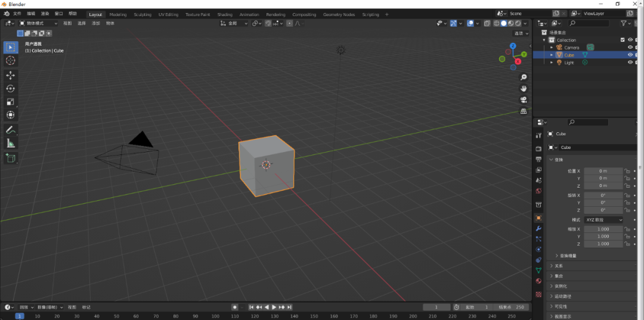Open the Modifiers wrench properties tab
This screenshot has width=644, height=320.
pos(538,228)
